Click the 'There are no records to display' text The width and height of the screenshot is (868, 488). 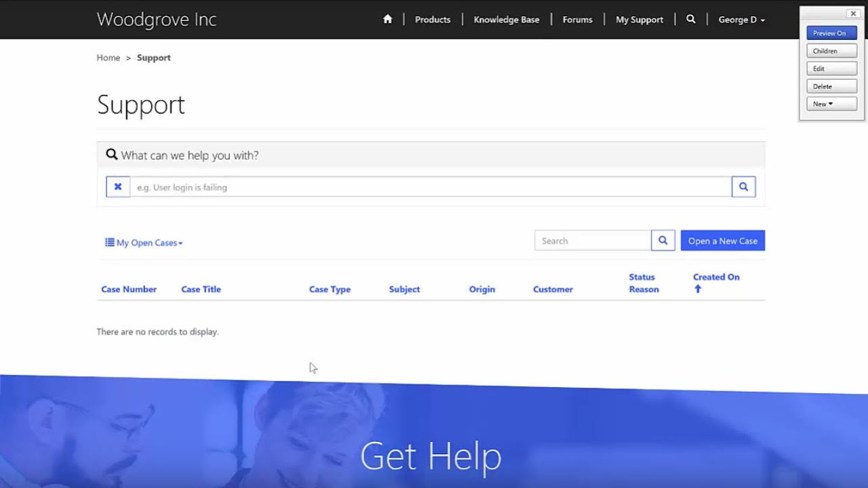point(157,332)
